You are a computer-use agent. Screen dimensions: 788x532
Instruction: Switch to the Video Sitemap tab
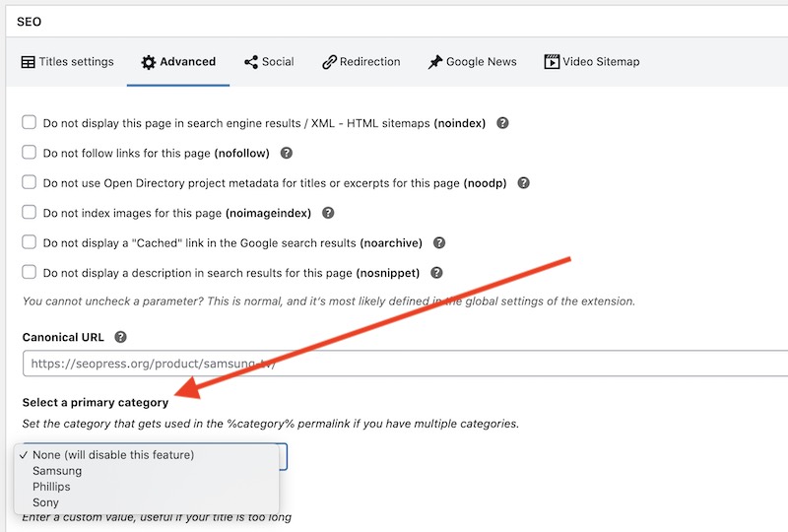tap(592, 62)
